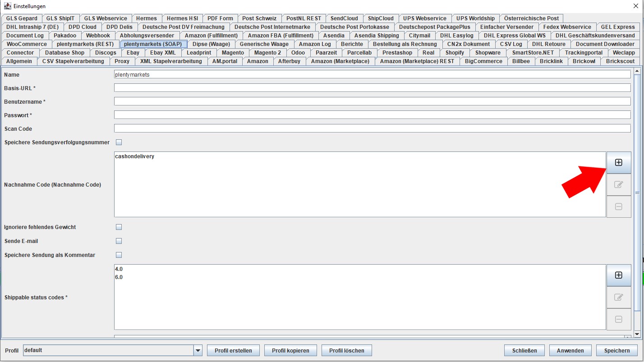Click the Name input field
Image resolution: width=644 pixels, height=362 pixels.
pos(373,74)
